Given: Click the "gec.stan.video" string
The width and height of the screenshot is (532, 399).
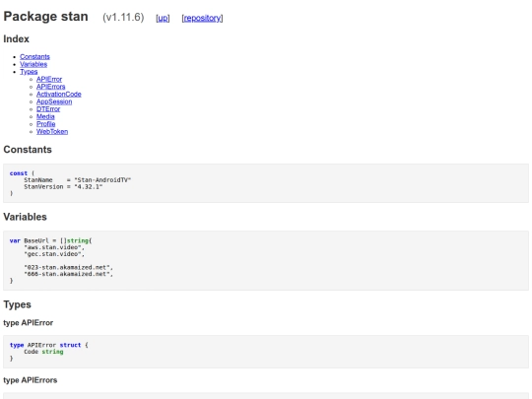Looking at the screenshot, I should click(x=52, y=254).
